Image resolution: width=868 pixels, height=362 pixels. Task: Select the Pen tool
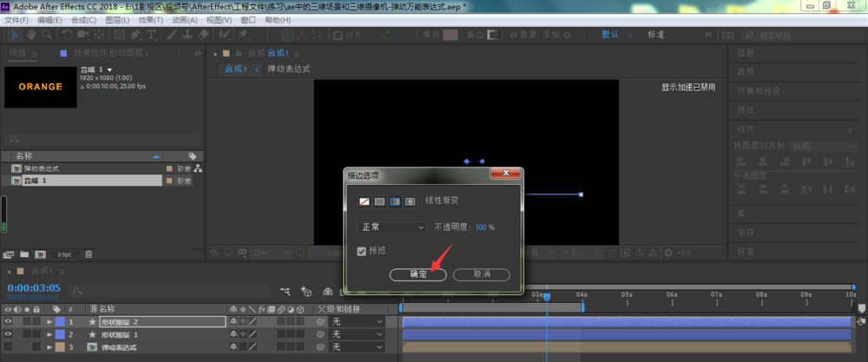[135, 35]
